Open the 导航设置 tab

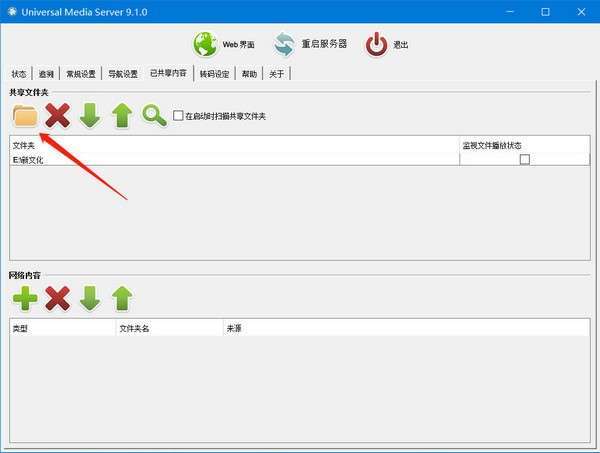(123, 74)
